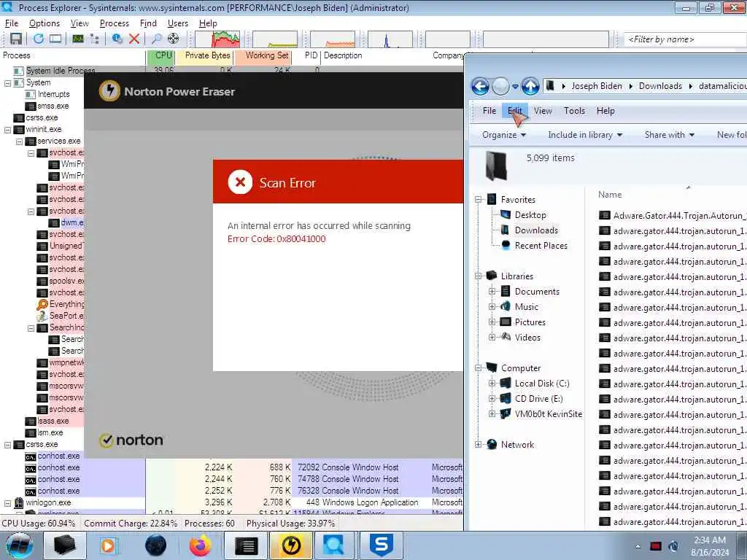This screenshot has height=560, width=747.
Task: Open the Tools menu in Explorer window
Action: [x=574, y=111]
